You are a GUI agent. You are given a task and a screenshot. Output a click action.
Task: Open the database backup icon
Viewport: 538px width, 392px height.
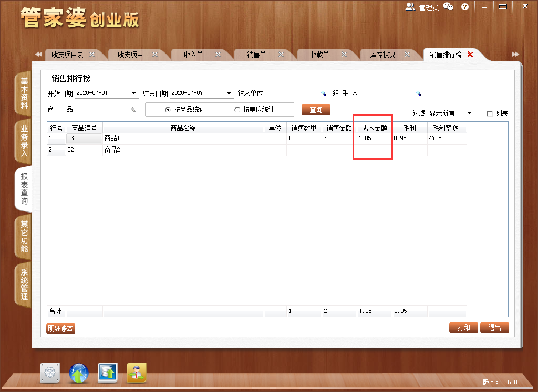pos(107,373)
